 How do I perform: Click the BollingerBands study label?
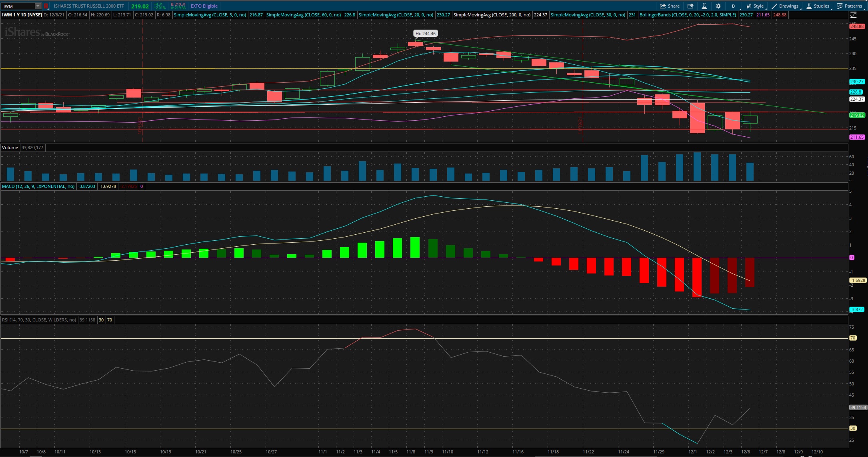point(688,15)
